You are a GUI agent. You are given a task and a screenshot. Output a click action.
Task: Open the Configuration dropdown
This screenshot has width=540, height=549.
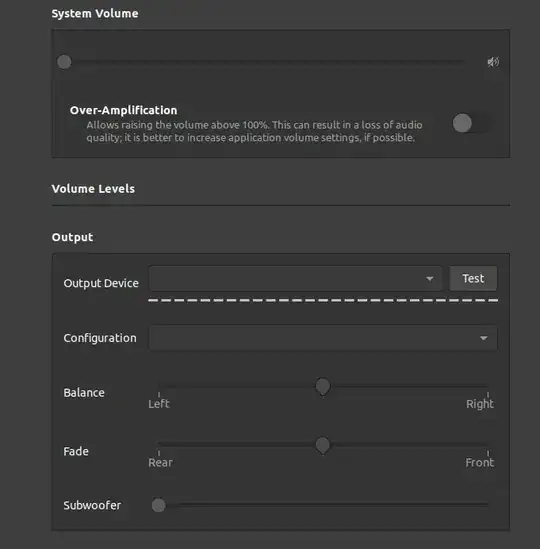(323, 338)
